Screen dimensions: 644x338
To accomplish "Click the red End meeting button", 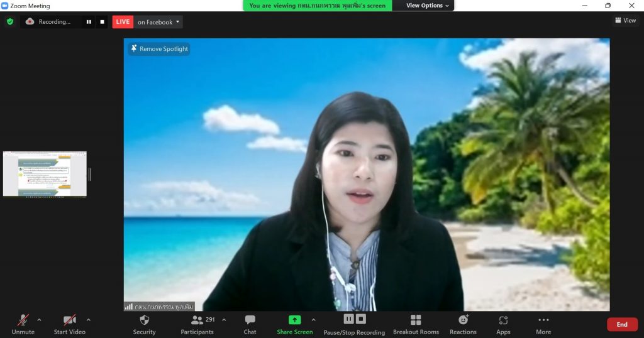I will [621, 324].
